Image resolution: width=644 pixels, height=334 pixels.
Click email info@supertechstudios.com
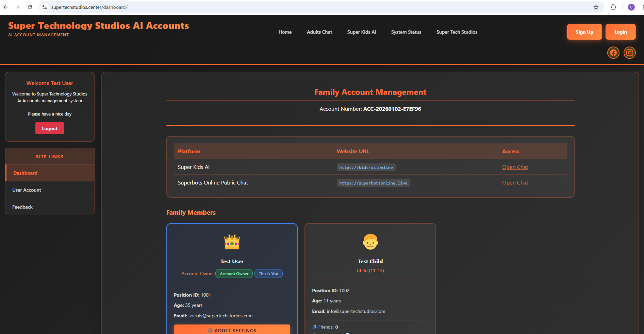[x=356, y=311]
